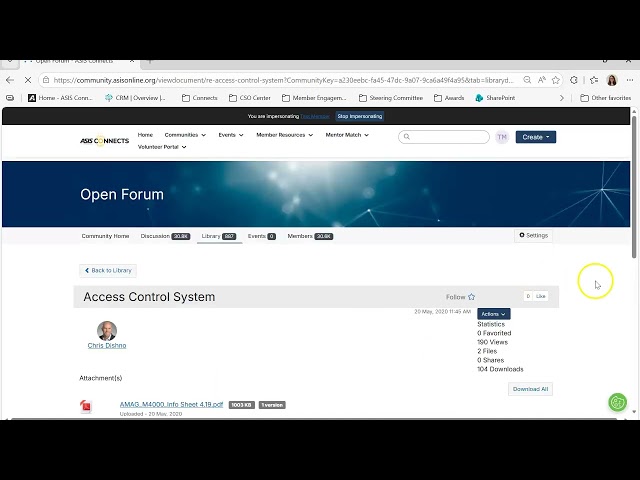
Task: Open the Member Engagement bookmarks folder
Action: [314, 98]
